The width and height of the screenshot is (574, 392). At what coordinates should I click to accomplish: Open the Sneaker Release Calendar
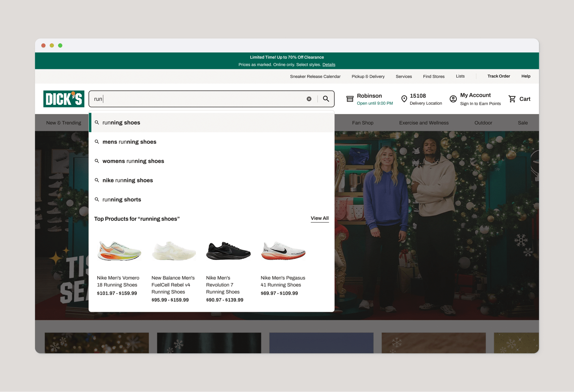point(315,76)
